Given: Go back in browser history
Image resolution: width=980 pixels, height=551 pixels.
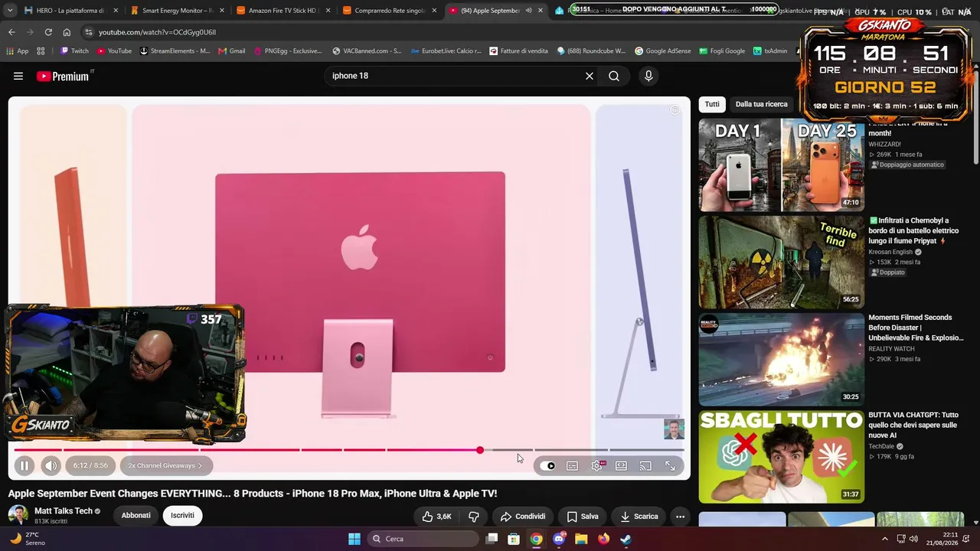Looking at the screenshot, I should (x=11, y=32).
